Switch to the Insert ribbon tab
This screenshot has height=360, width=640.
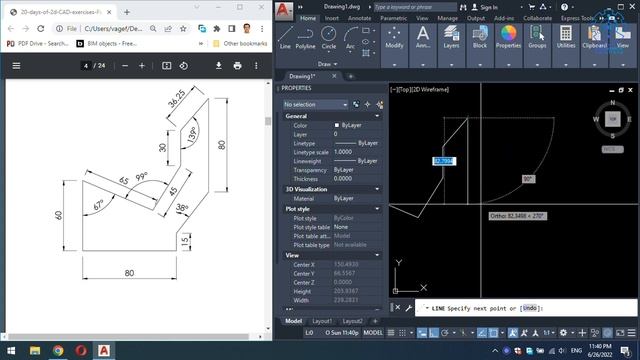(x=331, y=18)
